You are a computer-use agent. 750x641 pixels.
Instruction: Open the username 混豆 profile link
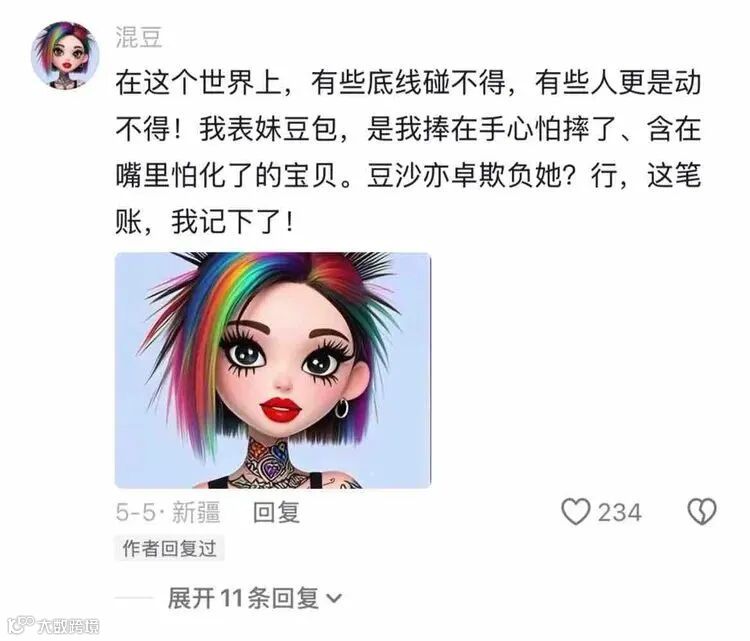click(x=139, y=37)
